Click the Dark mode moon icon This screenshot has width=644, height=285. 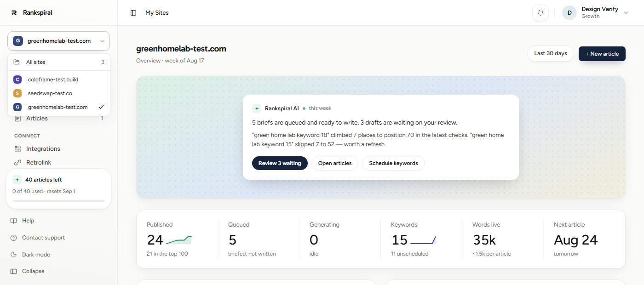point(14,255)
